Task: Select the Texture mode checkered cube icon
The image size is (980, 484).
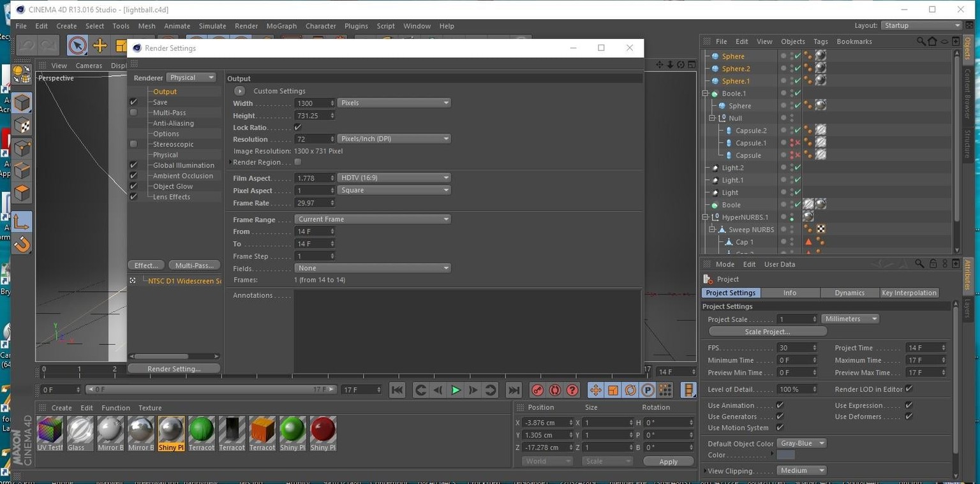Action: tap(22, 125)
